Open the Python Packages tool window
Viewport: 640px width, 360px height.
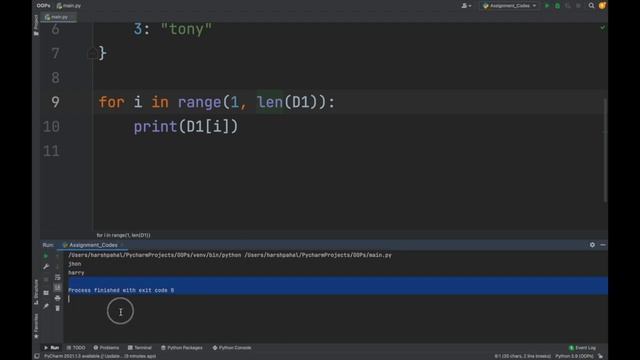point(182,348)
